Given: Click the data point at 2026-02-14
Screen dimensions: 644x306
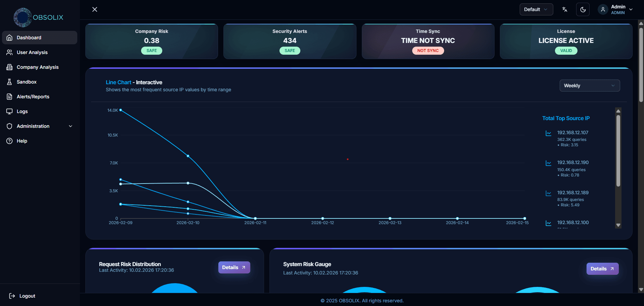Looking at the screenshot, I should (457, 218).
